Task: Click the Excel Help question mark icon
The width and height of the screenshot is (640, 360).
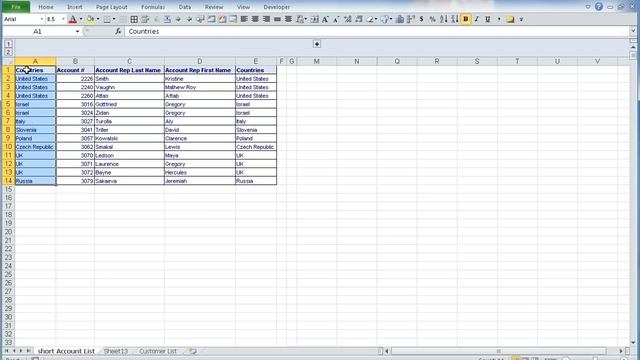Action: point(599,7)
